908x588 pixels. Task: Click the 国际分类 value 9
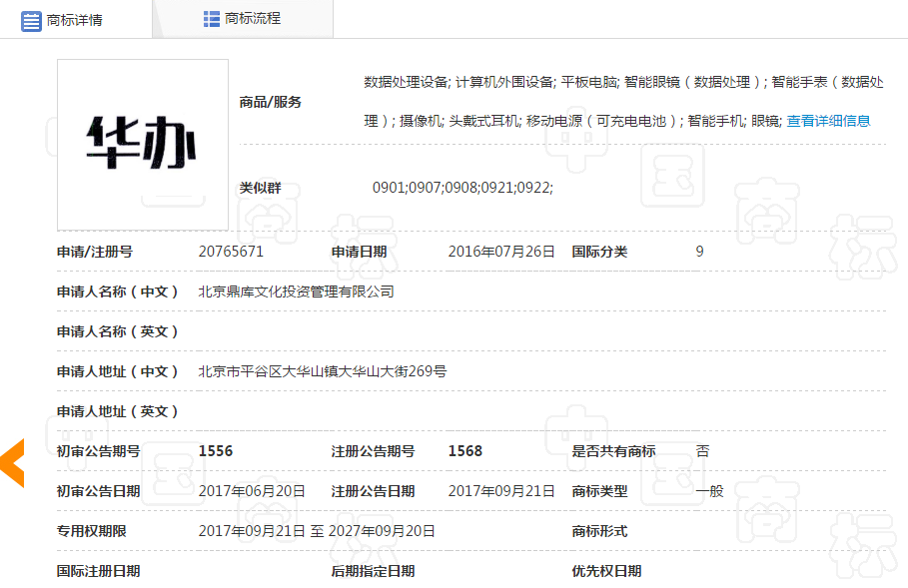697,252
